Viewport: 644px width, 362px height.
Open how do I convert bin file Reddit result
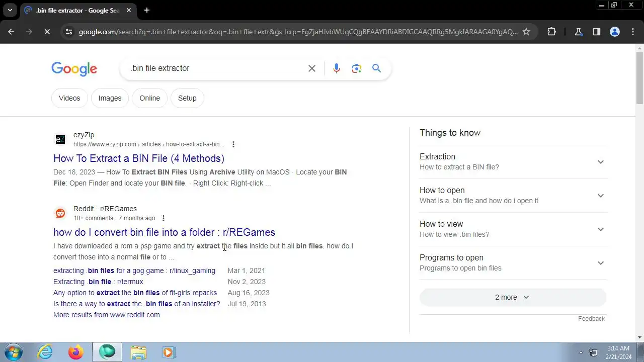tap(164, 232)
